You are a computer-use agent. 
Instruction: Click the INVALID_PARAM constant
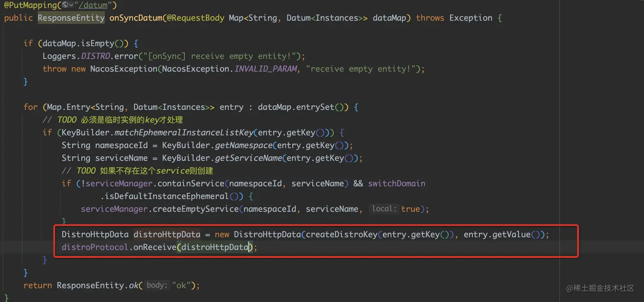(266, 69)
